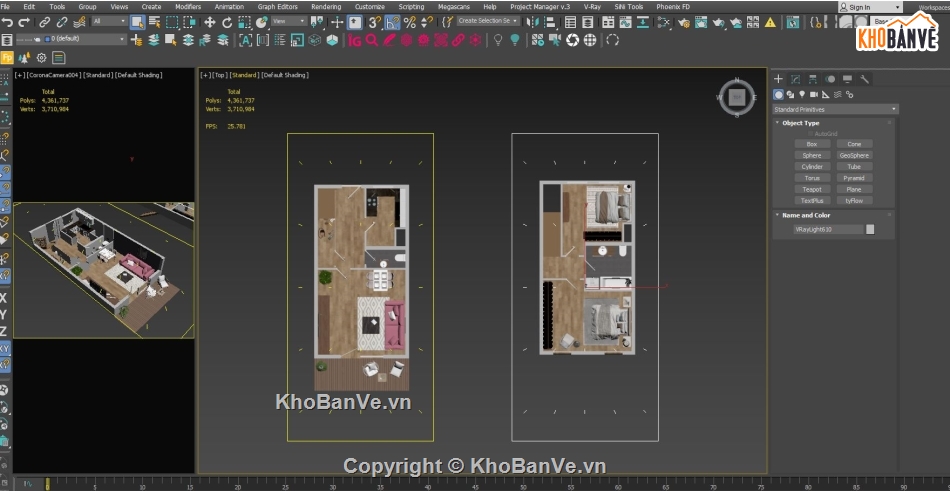Viewport: 950px width, 491px height.
Task: Open the Phoenix FD menu
Action: 673,7
